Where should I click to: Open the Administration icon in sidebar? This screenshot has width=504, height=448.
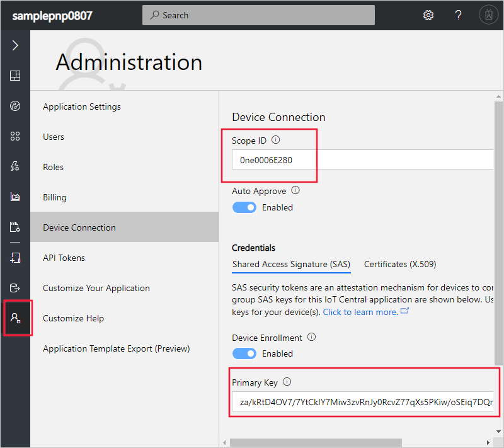[15, 318]
